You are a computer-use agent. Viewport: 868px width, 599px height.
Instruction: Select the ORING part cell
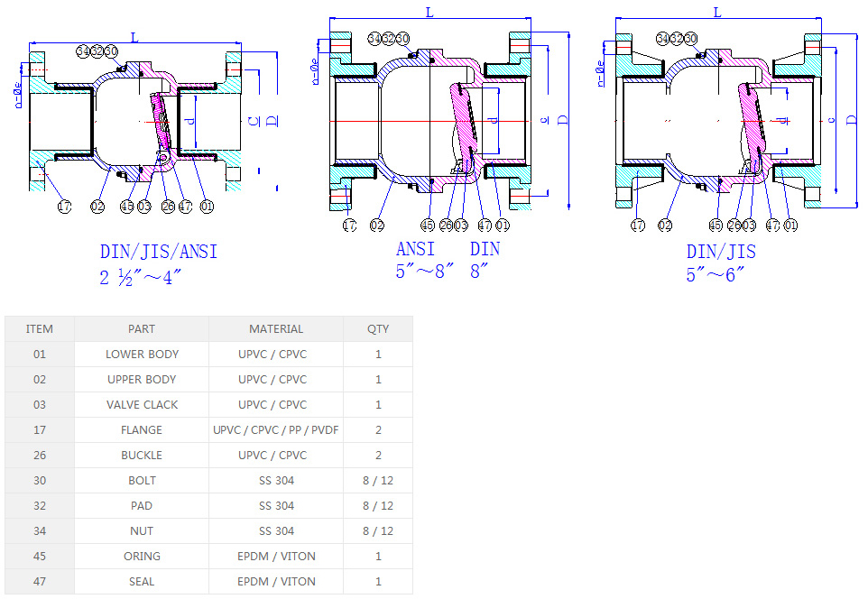point(142,557)
